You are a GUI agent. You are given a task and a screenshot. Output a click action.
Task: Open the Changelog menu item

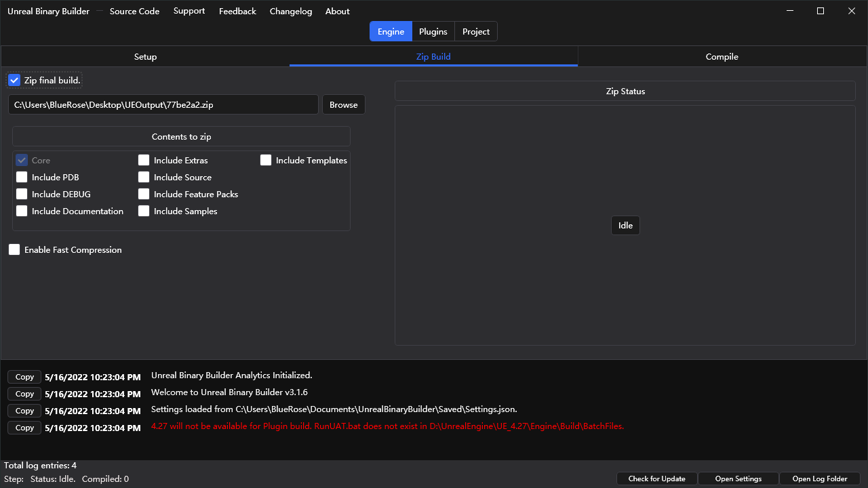point(290,12)
